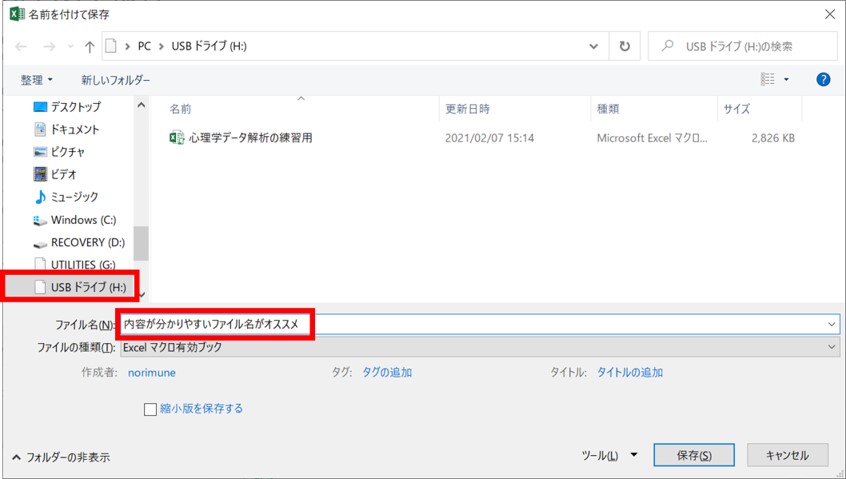Screen dimensions: 846x479
Task: Click the navigation pane scrollbar thumb
Action: (x=141, y=243)
